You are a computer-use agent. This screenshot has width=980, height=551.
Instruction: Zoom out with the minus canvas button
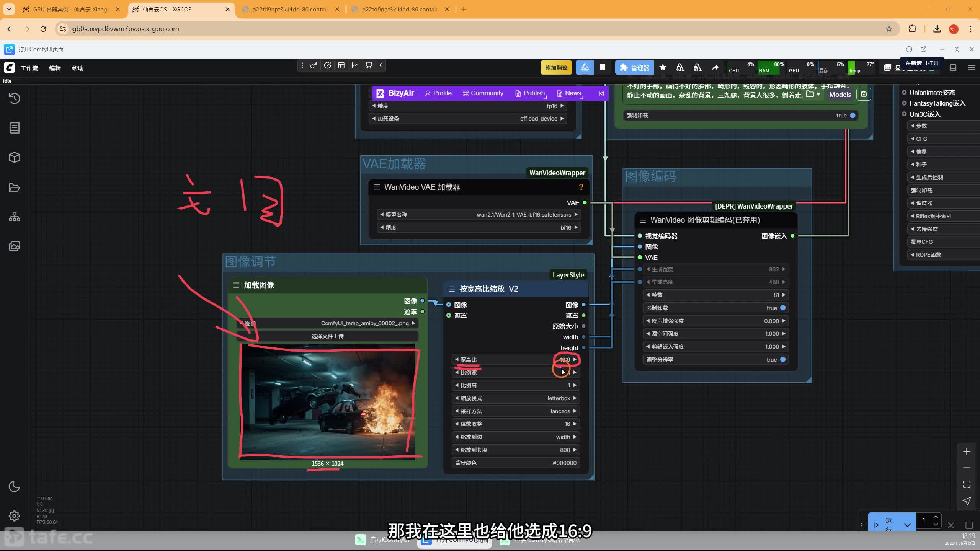[967, 468]
